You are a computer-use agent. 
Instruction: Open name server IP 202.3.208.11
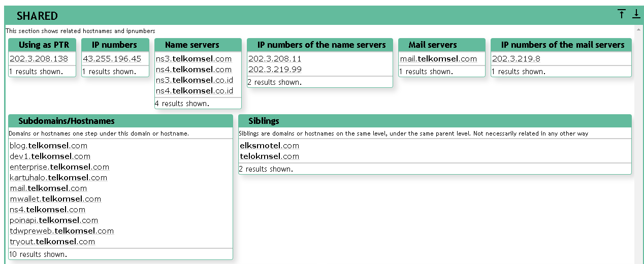(275, 59)
